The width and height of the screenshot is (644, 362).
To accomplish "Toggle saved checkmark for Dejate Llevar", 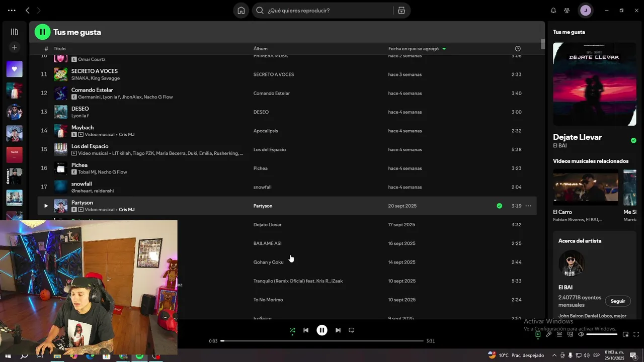I will 633,140.
